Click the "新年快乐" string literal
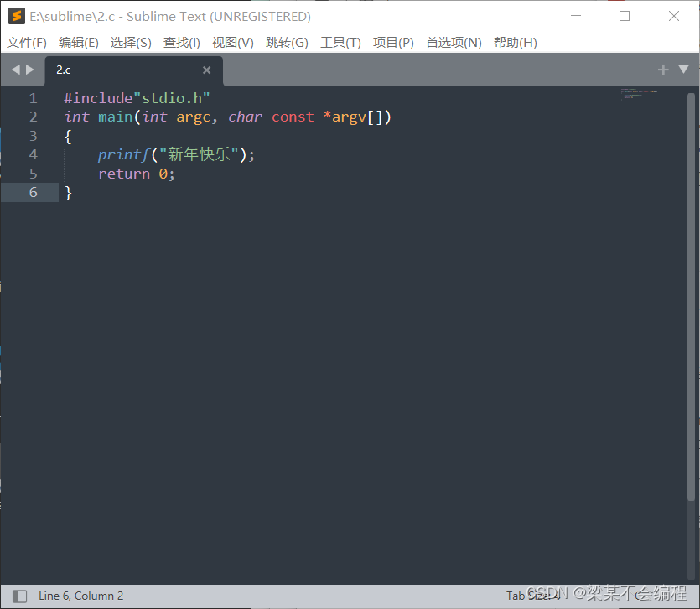 200,154
